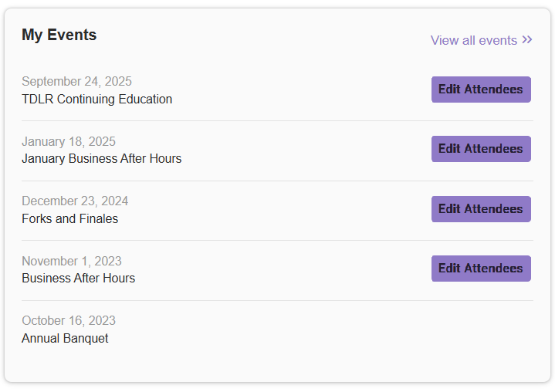Viewport: 555px width, 392px height.
Task: Click the divider line above October 16, 2023
Action: (x=278, y=300)
